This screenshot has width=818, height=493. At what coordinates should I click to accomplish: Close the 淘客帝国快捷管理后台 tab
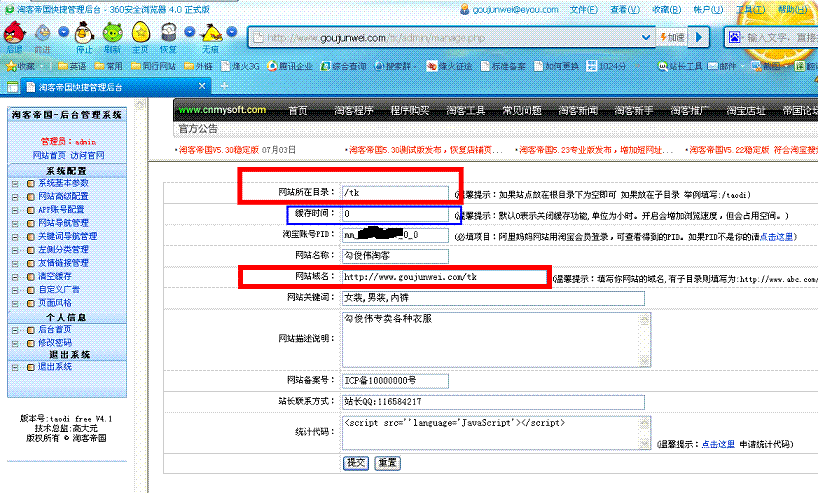(x=202, y=86)
